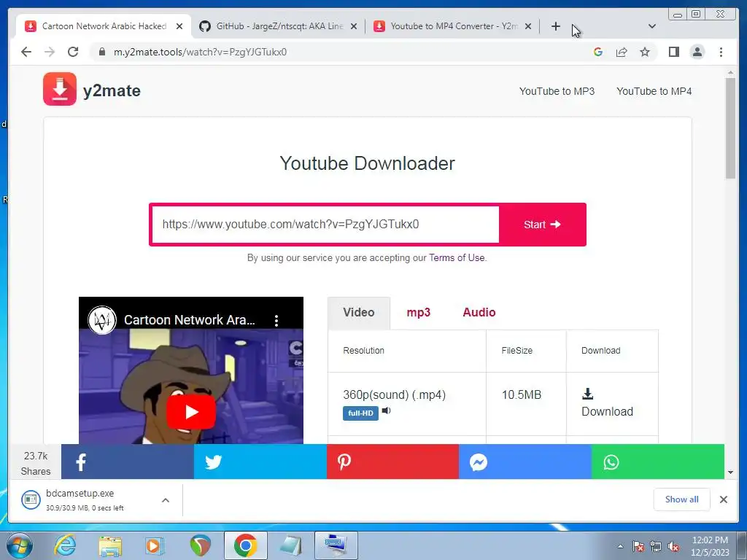Viewport: 747px width, 560px height.
Task: Click network icon in system tray
Action: point(656,547)
